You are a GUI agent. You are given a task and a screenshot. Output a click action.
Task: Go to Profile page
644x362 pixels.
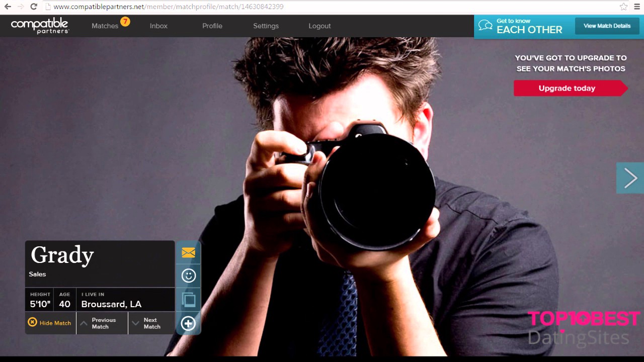(212, 26)
